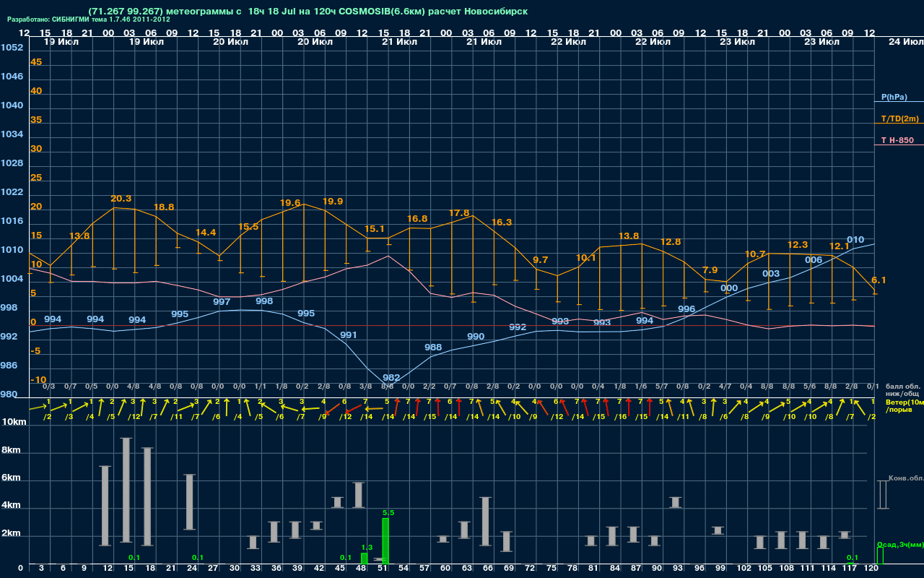Click the temperature value 19.9
This screenshot has height=578, width=924.
(x=333, y=202)
